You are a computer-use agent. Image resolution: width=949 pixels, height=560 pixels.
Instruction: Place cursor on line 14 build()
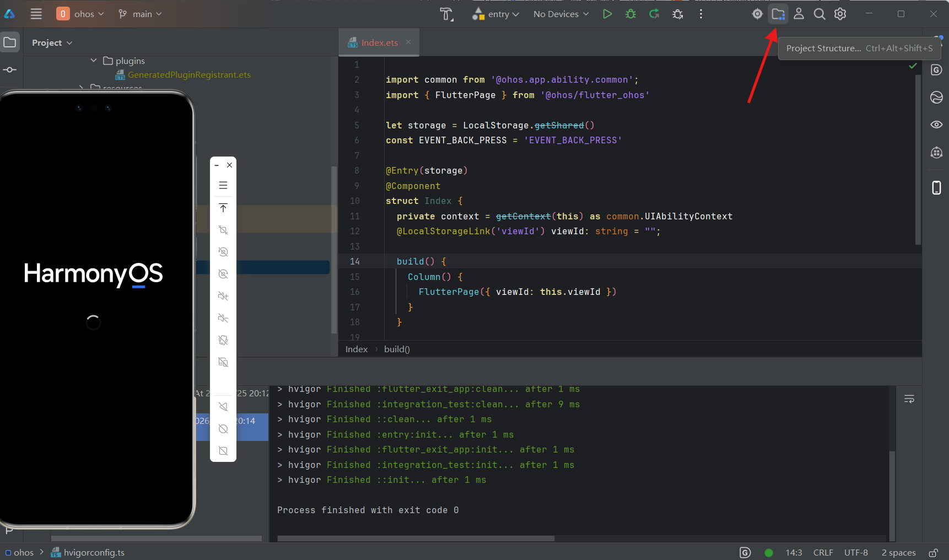click(x=422, y=261)
